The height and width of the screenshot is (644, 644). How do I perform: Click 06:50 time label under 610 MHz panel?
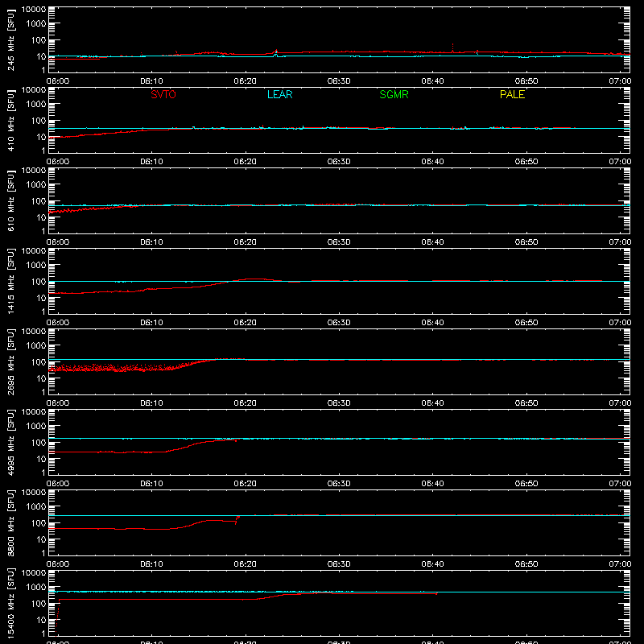click(526, 242)
